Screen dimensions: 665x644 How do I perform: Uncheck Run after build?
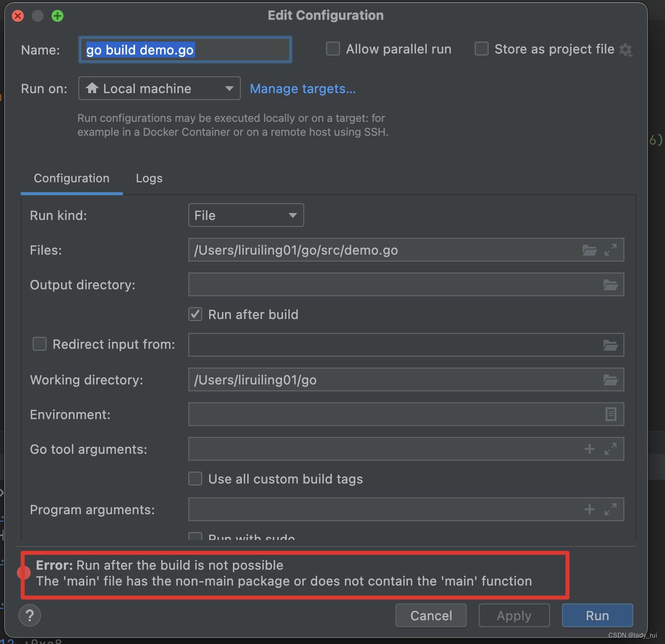tap(195, 314)
